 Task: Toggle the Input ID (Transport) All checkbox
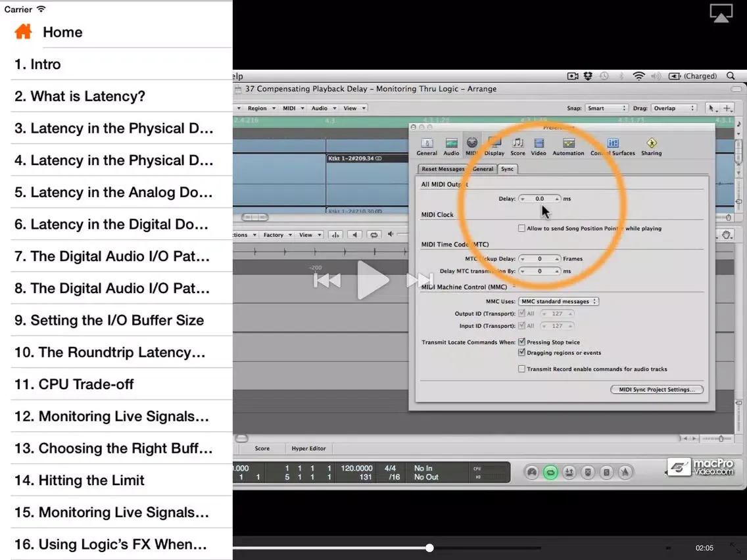[521, 326]
